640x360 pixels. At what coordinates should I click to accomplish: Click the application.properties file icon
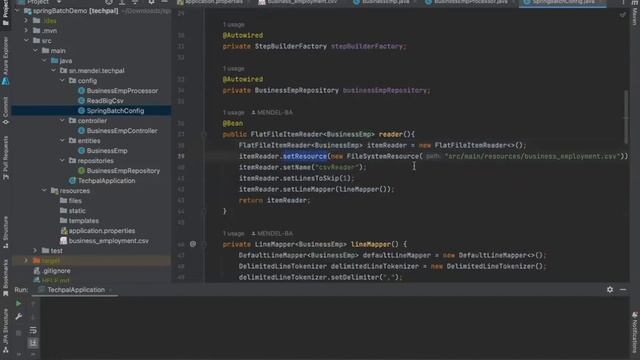[x=64, y=231]
